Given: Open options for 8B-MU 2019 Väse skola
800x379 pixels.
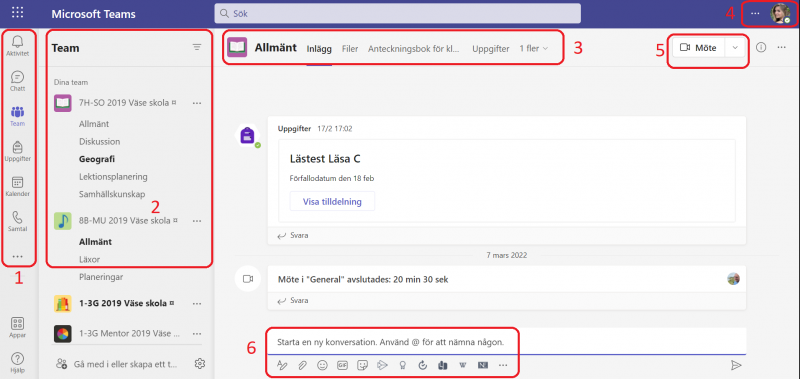Looking at the screenshot, I should point(197,221).
